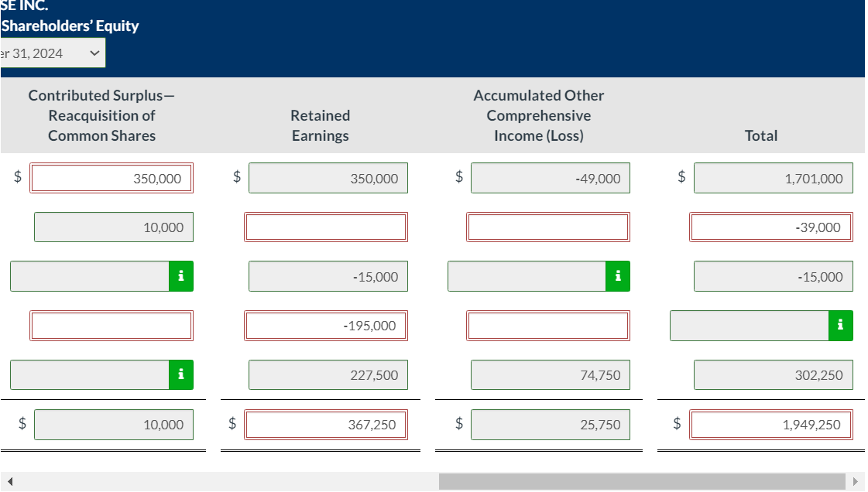Click info icon in Total column fourth row
The width and height of the screenshot is (868, 492).
click(840, 326)
